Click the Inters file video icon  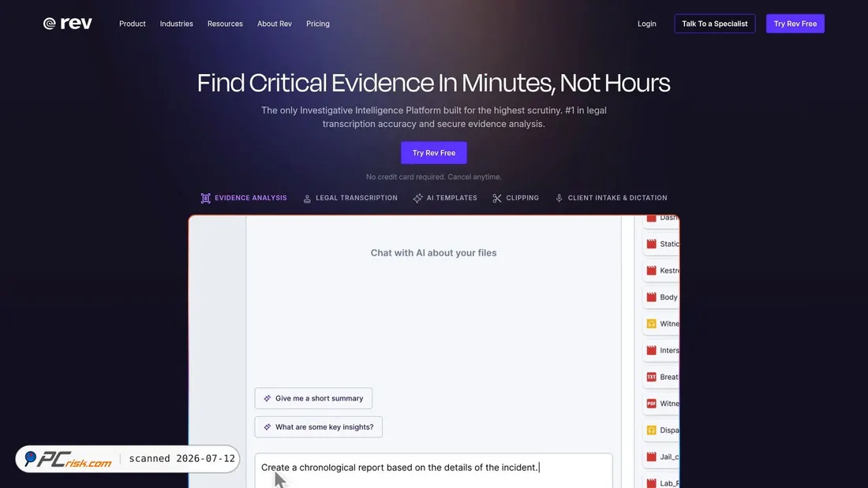click(652, 350)
